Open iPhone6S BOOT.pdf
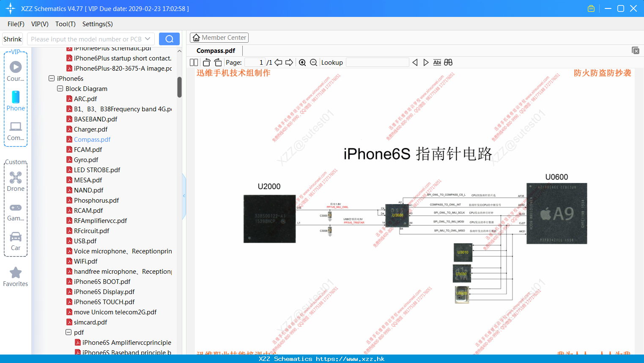This screenshot has width=644, height=363. coord(102,281)
